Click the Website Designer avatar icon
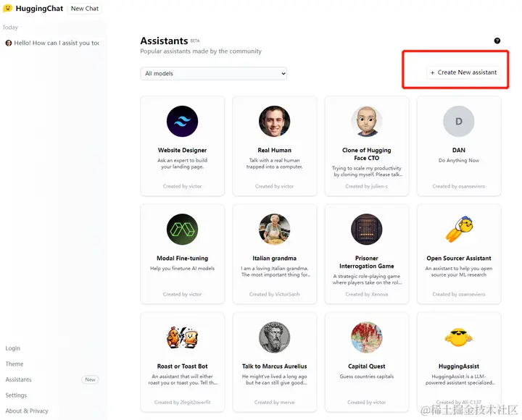 click(183, 122)
